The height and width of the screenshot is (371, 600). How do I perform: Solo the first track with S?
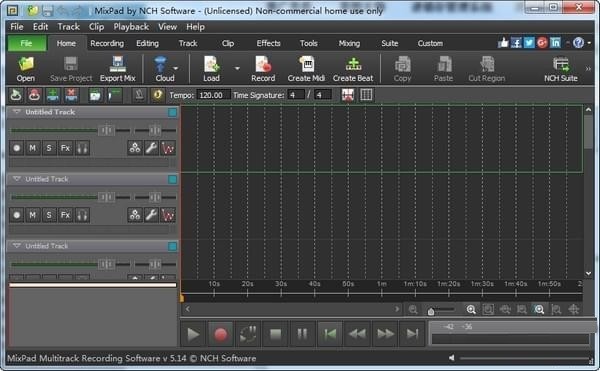(x=49, y=148)
